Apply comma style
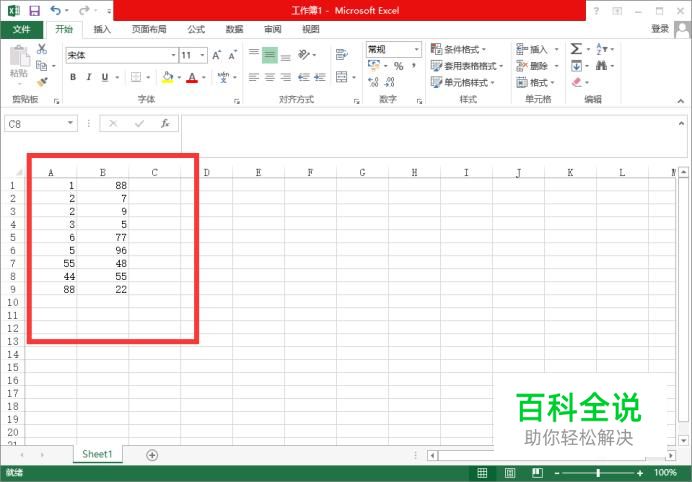 pyautogui.click(x=414, y=66)
